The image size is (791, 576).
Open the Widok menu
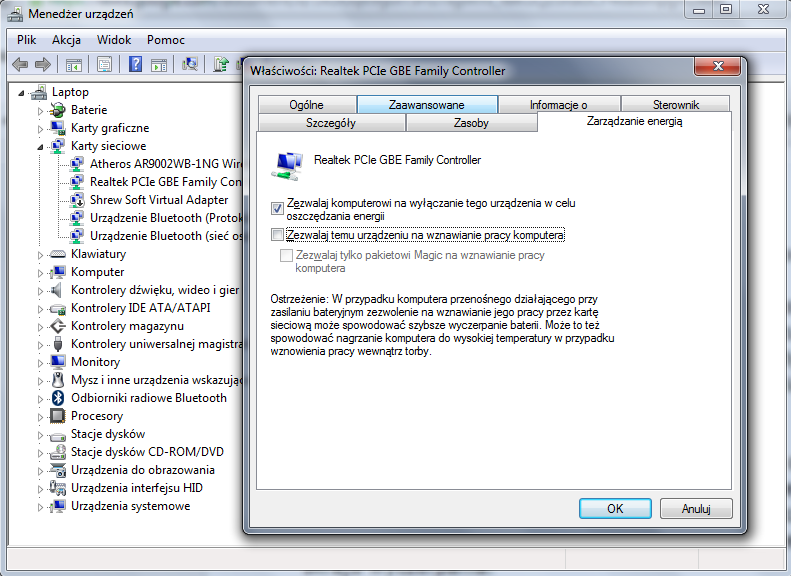pyautogui.click(x=114, y=40)
